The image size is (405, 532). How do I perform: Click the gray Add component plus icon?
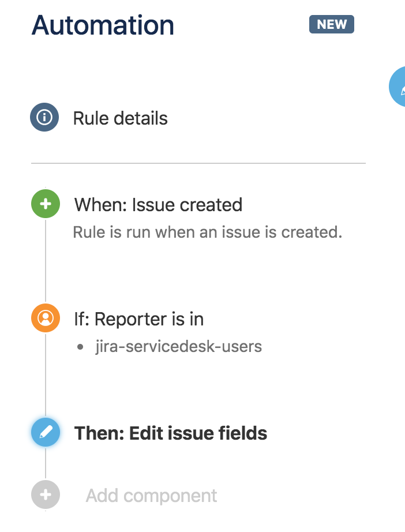44,494
